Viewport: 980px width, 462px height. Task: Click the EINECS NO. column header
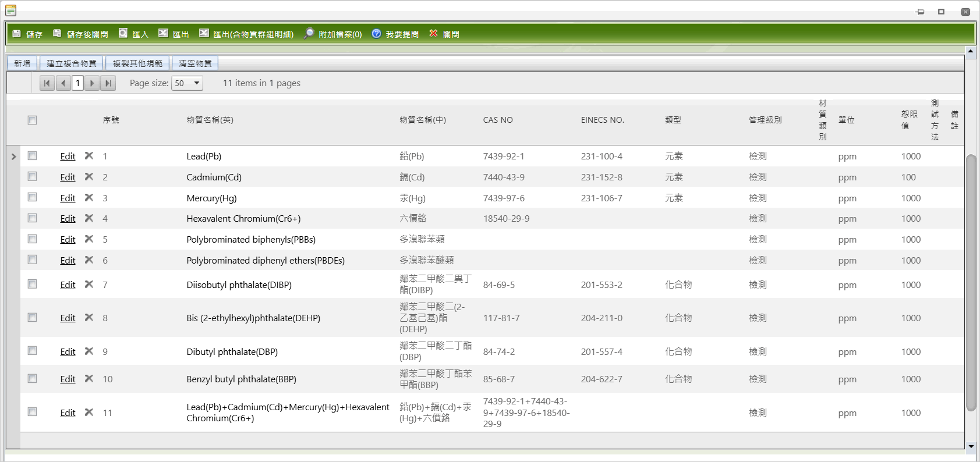pos(602,120)
